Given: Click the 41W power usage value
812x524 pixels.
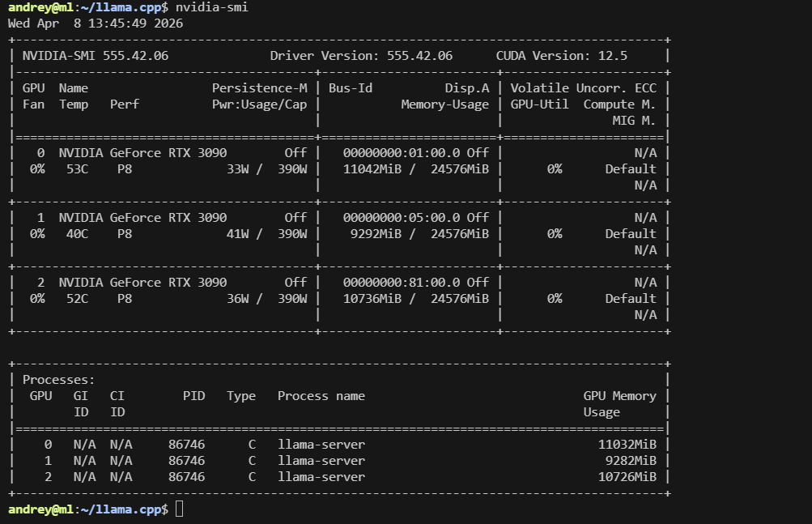Looking at the screenshot, I should (238, 234).
